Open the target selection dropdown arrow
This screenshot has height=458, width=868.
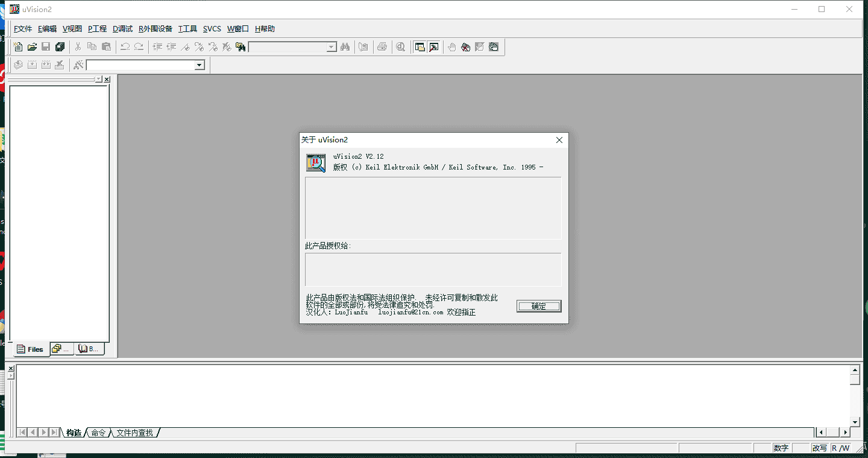(200, 65)
